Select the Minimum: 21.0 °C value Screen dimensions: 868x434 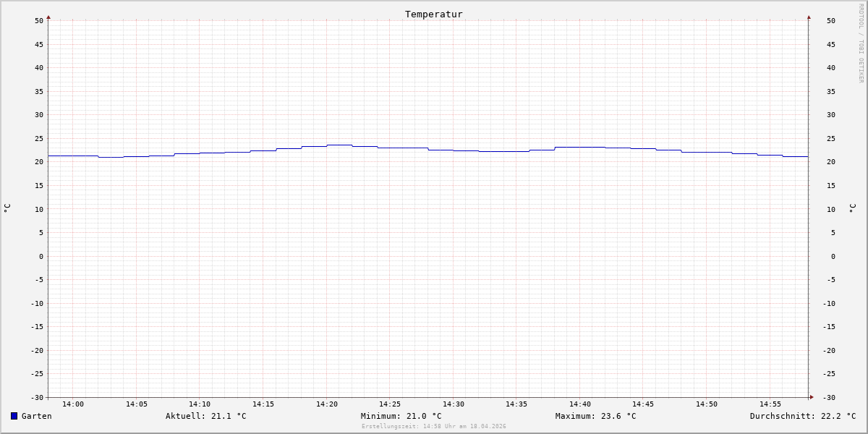pyautogui.click(x=401, y=416)
